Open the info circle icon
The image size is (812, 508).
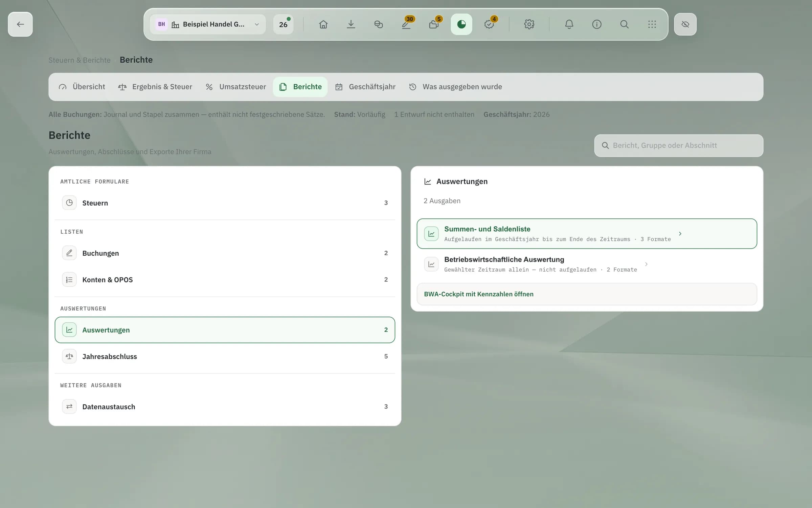pos(597,24)
